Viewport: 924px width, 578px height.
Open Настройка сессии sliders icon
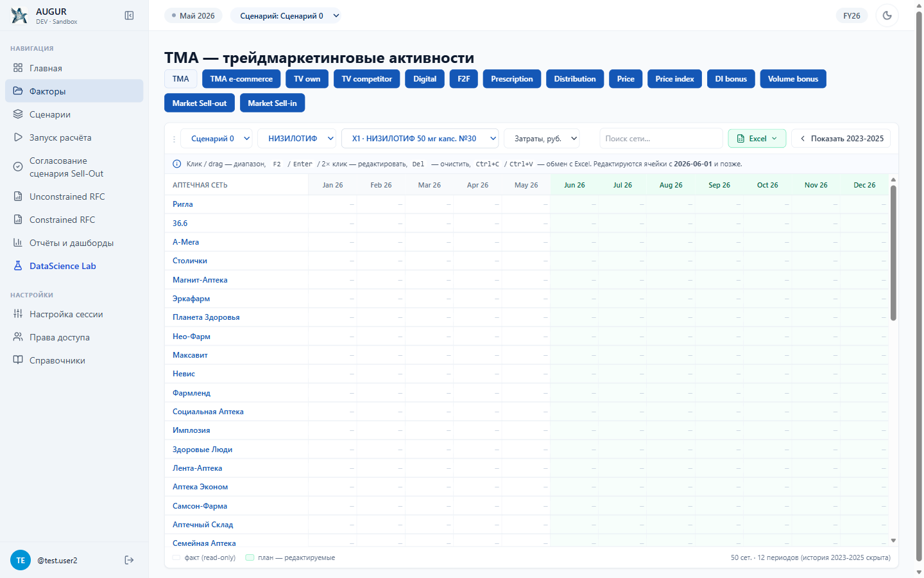[x=18, y=314]
